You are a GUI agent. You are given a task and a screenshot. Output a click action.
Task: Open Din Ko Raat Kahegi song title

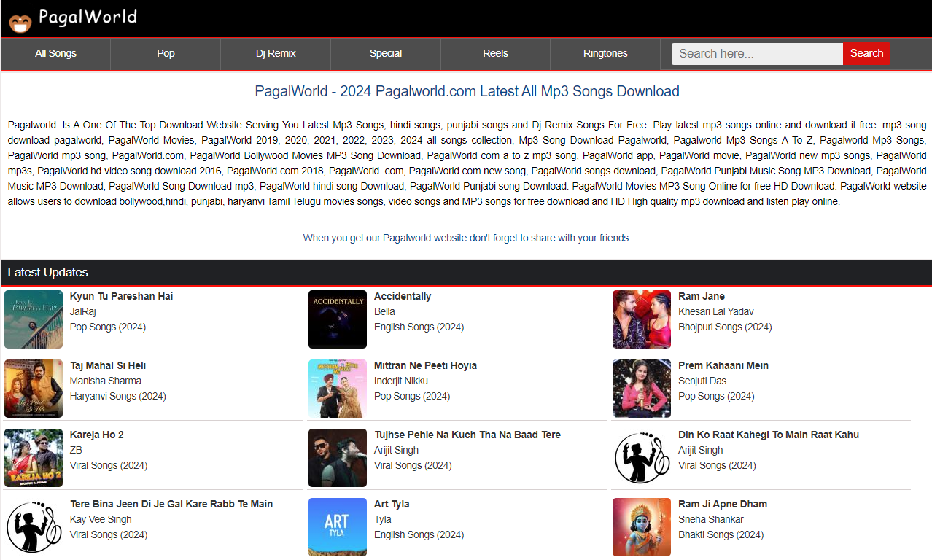(769, 435)
